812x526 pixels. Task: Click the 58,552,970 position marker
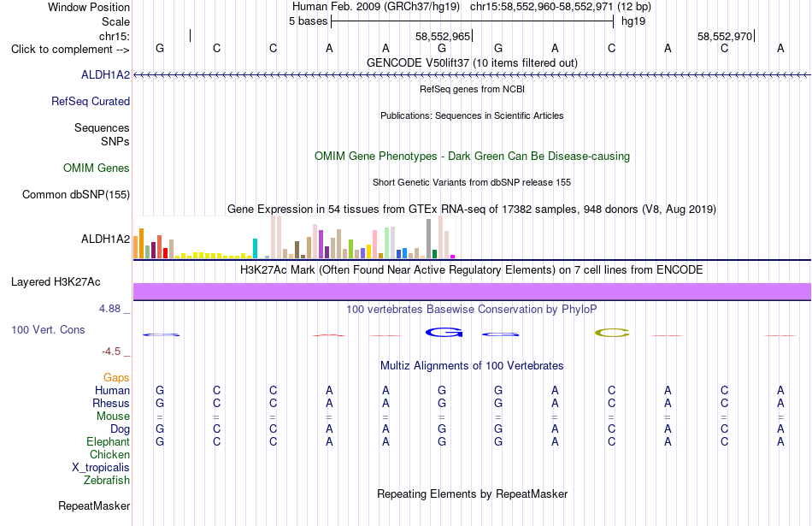[x=725, y=36]
